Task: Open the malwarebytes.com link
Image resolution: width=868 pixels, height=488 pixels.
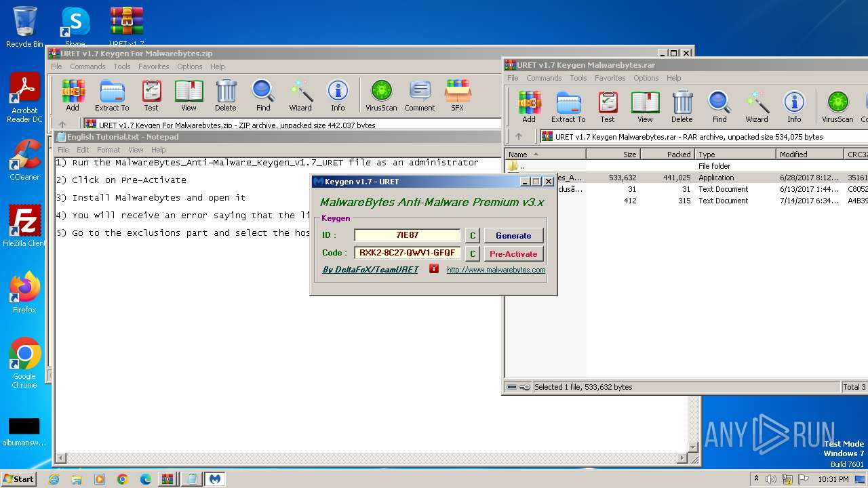Action: 496,270
